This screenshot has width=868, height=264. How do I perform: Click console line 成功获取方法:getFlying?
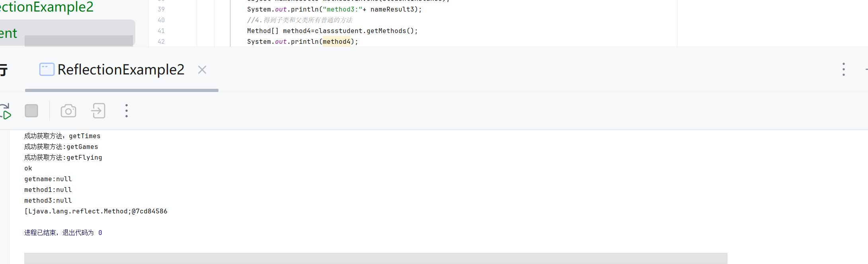pos(63,158)
